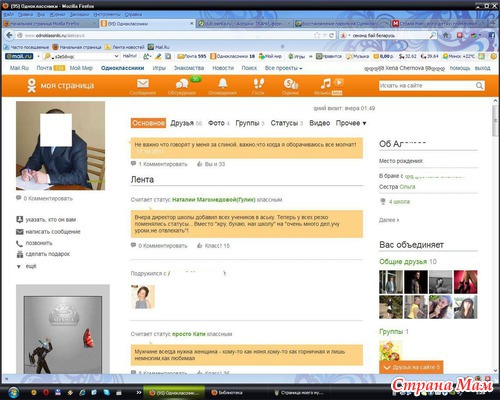Expand the 'Прочее' profile menu
500x400 pixels.
(x=351, y=123)
